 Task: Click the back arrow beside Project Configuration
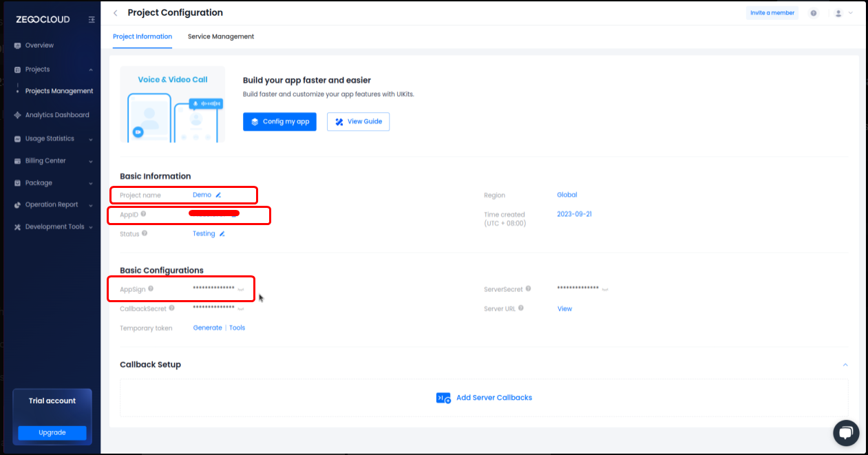tap(115, 13)
